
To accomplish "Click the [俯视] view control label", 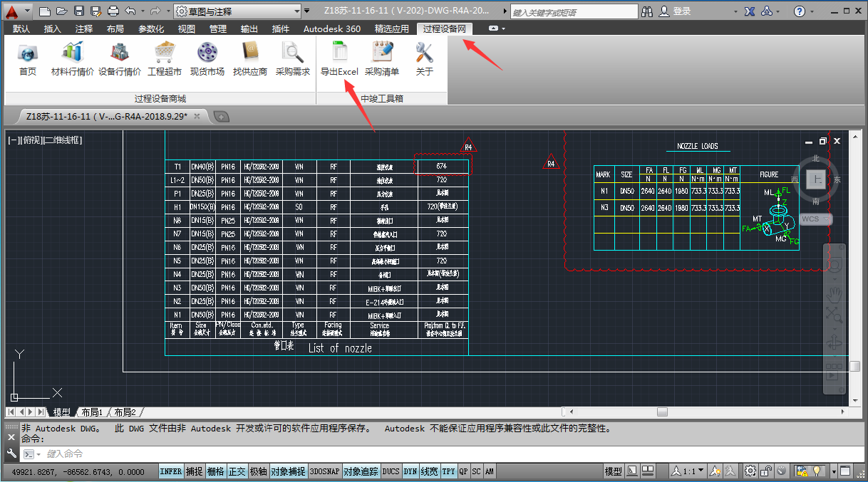I will coord(31,140).
